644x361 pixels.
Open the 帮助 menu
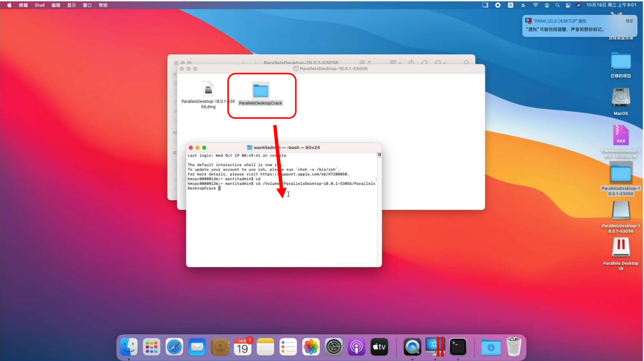pyautogui.click(x=103, y=5)
